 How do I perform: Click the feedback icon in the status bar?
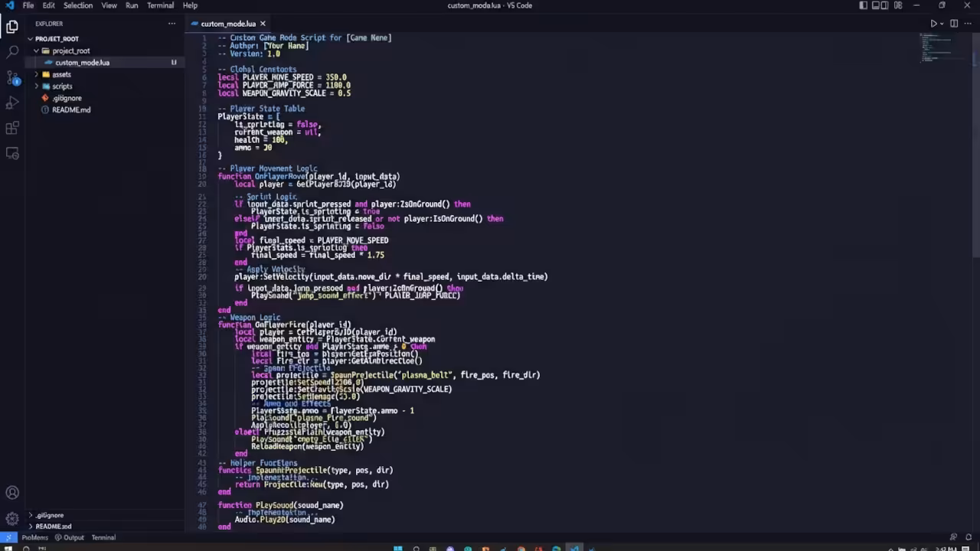pos(953,537)
